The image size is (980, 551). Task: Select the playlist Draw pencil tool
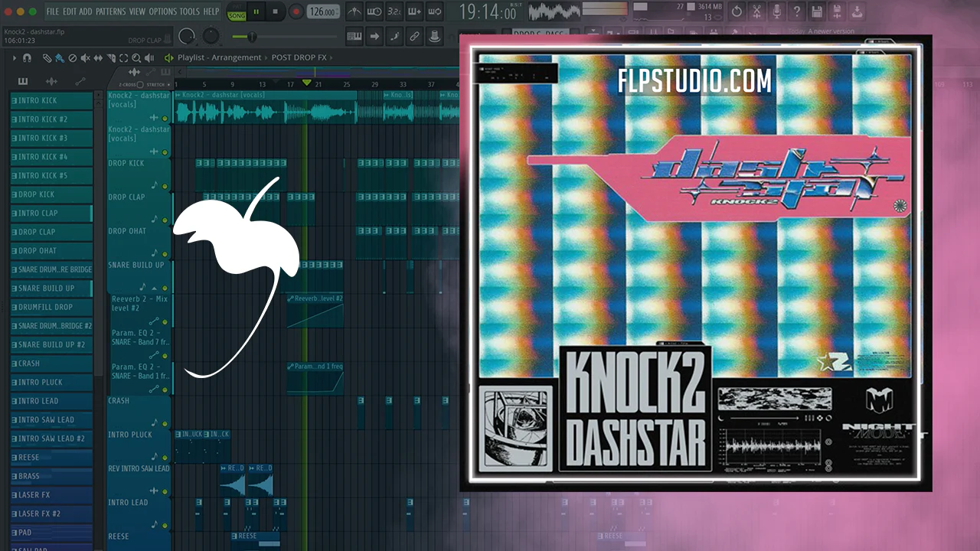[x=47, y=58]
